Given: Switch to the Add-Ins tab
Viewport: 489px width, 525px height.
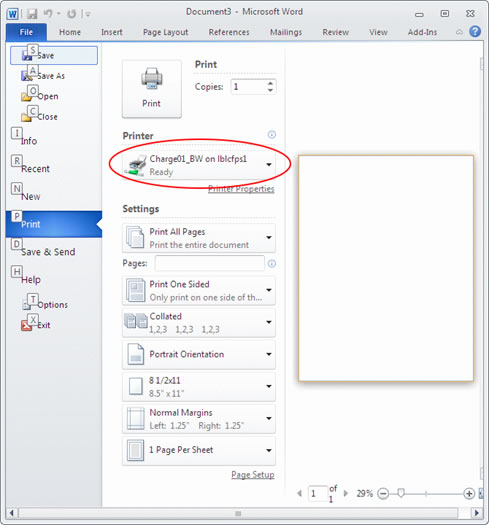Looking at the screenshot, I should (x=422, y=32).
